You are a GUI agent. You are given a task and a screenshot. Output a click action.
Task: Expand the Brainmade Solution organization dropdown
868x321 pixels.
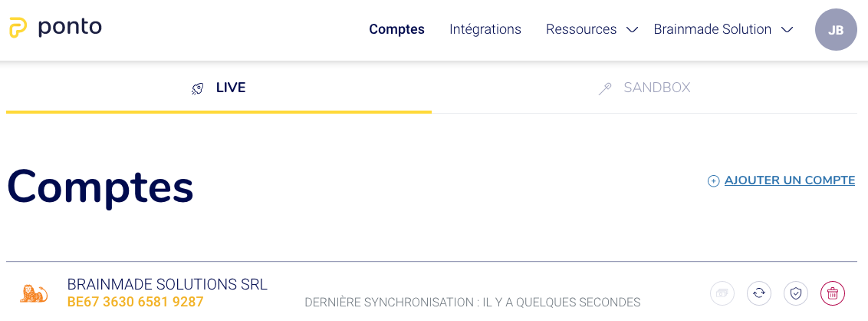point(724,29)
